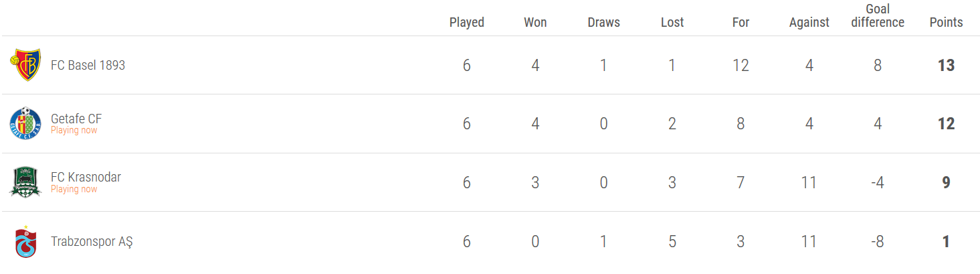The image size is (980, 274).
Task: Open the FC Basel 1893 team link
Action: point(88,66)
